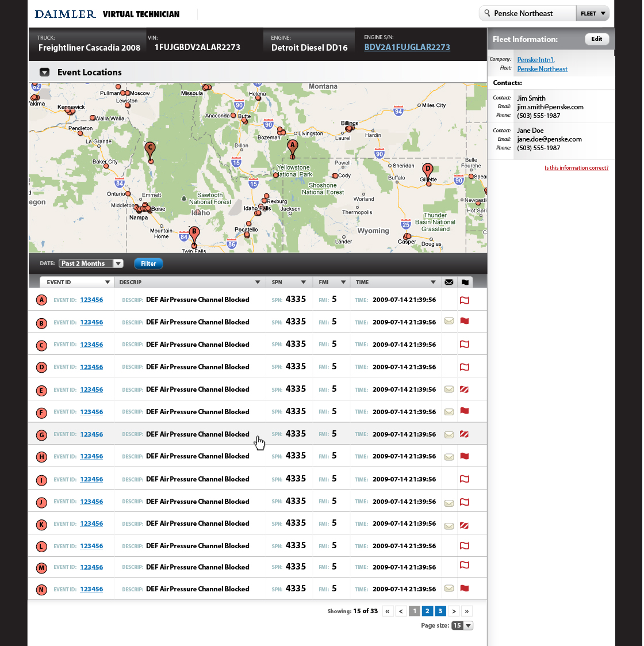Open the SPN column dropdown
Image resolution: width=644 pixels, height=646 pixels.
coord(304,282)
